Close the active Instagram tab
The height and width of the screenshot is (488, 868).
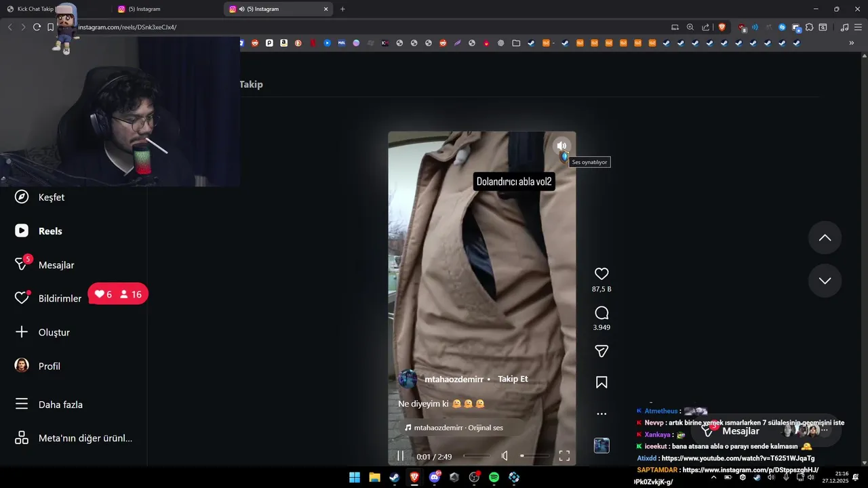point(325,9)
